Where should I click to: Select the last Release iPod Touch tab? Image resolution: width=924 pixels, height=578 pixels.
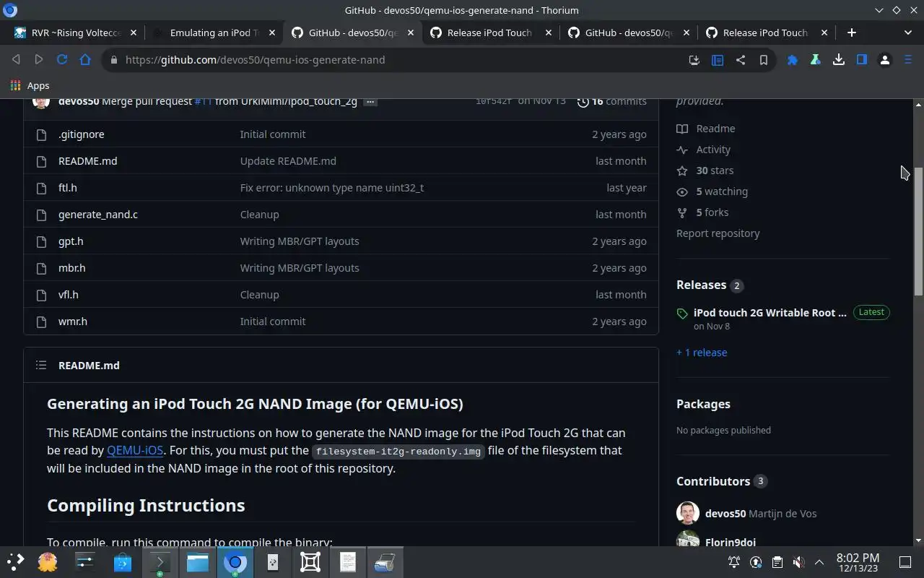(x=766, y=33)
